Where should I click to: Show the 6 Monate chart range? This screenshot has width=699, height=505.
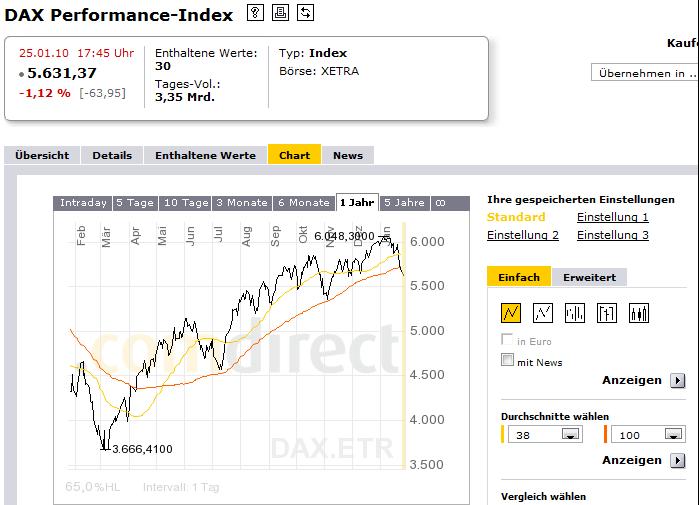(x=304, y=203)
